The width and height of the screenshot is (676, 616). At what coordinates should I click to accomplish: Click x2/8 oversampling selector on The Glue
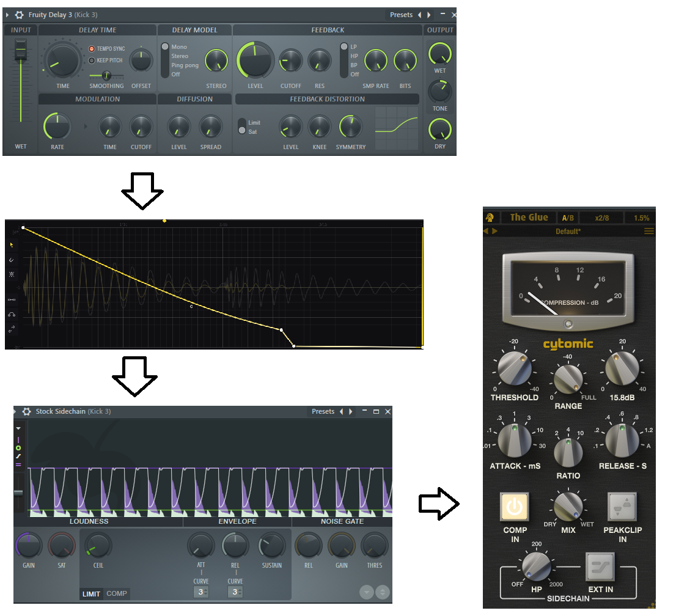click(x=602, y=218)
